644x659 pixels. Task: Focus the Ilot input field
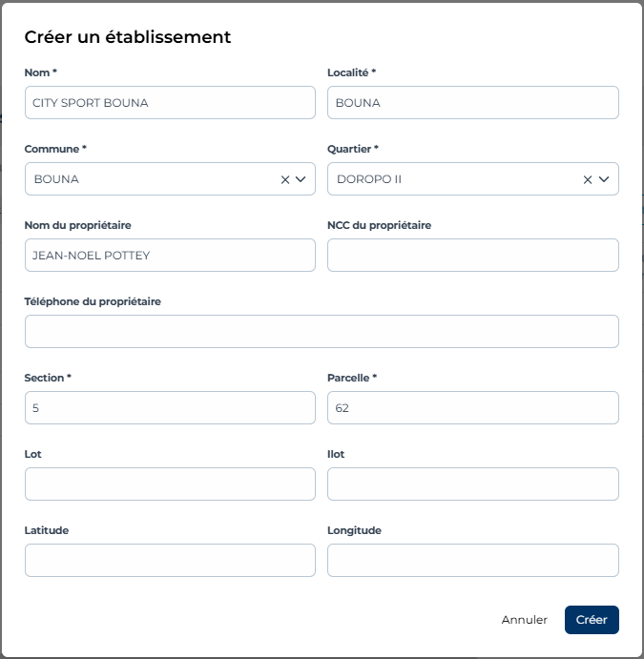pos(472,484)
